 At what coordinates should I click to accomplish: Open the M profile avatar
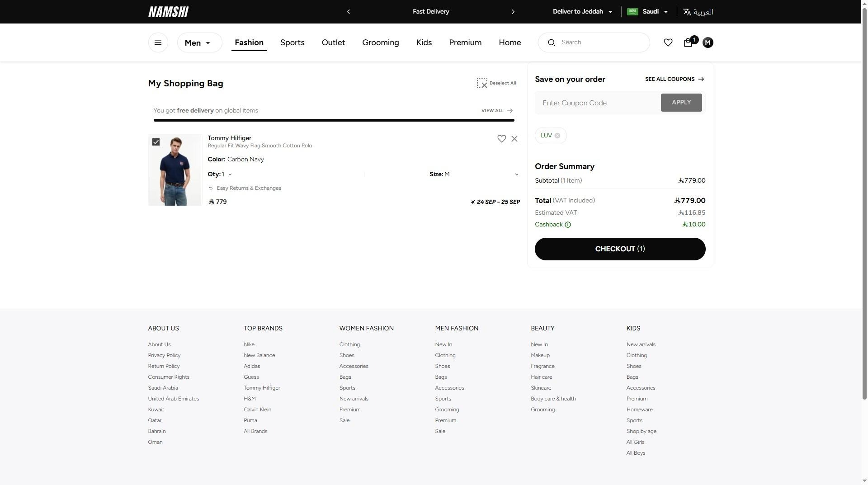point(708,42)
